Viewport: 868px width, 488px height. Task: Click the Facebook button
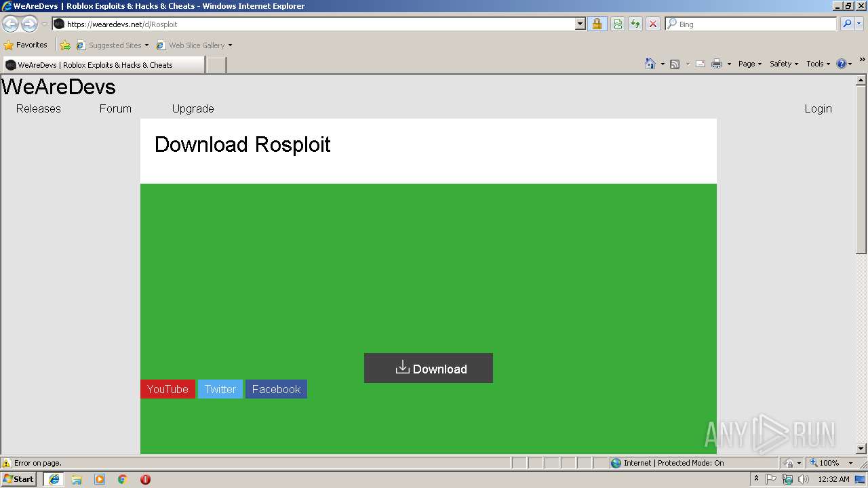click(x=276, y=389)
